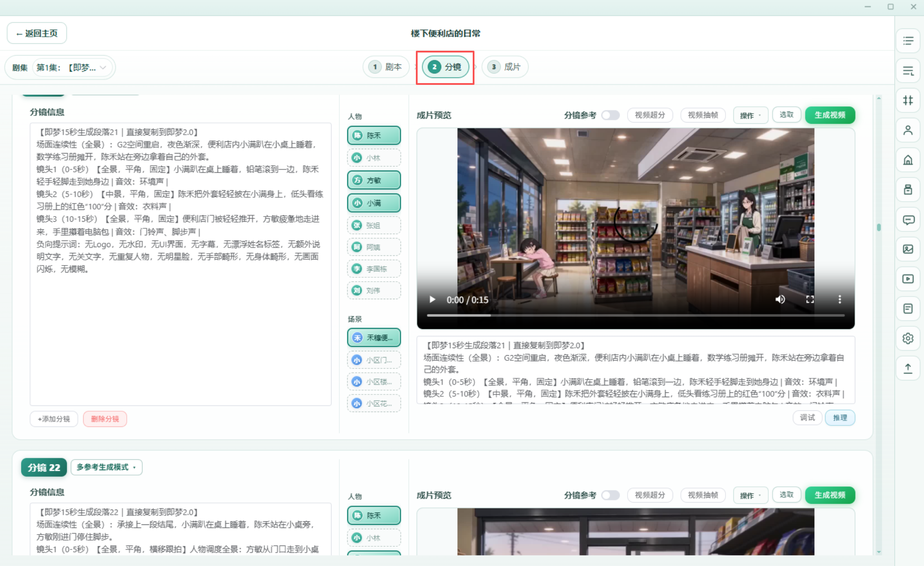This screenshot has width=924, height=566.
Task: Switch to the 分镜 step tab
Action: (445, 67)
